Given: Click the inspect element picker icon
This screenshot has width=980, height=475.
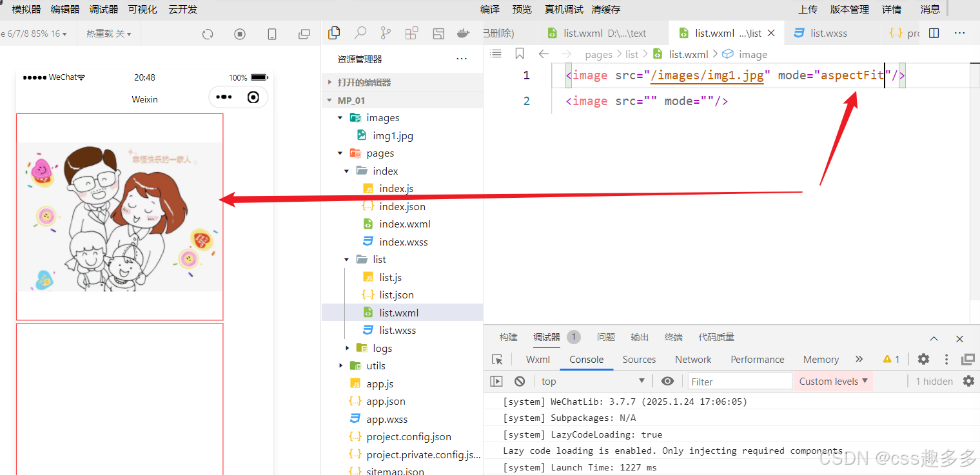Looking at the screenshot, I should [497, 360].
